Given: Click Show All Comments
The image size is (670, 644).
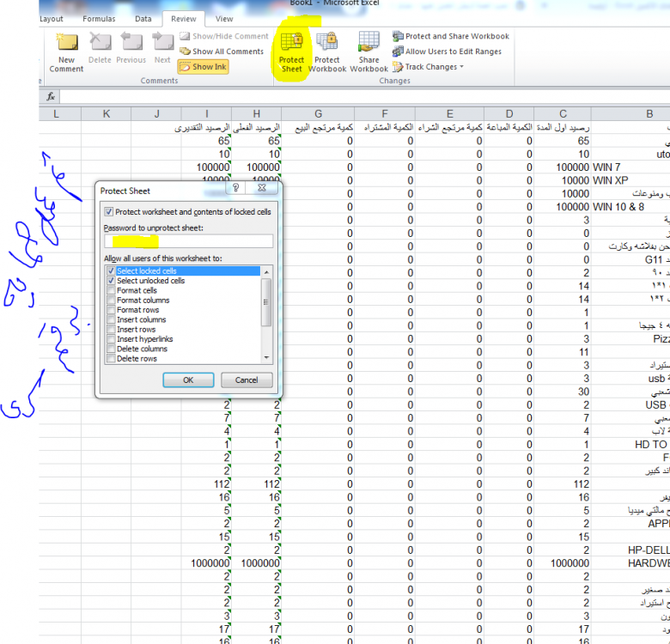Looking at the screenshot, I should click(x=222, y=52).
